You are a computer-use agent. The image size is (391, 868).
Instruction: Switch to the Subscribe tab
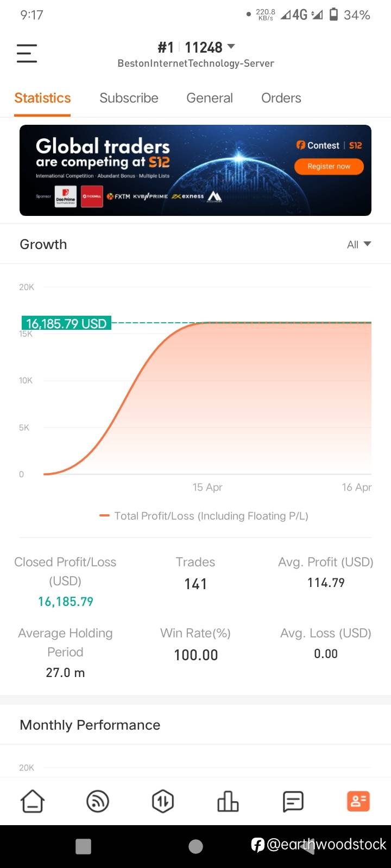coord(129,98)
